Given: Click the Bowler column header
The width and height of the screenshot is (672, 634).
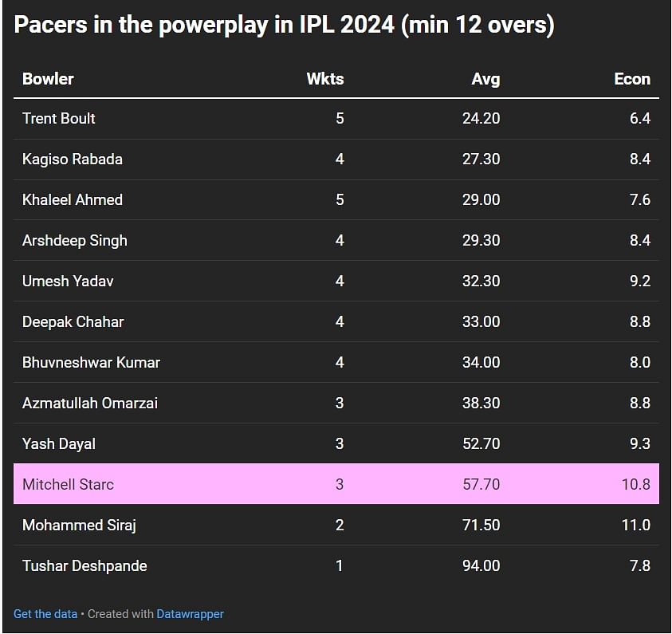Looking at the screenshot, I should pyautogui.click(x=48, y=79).
